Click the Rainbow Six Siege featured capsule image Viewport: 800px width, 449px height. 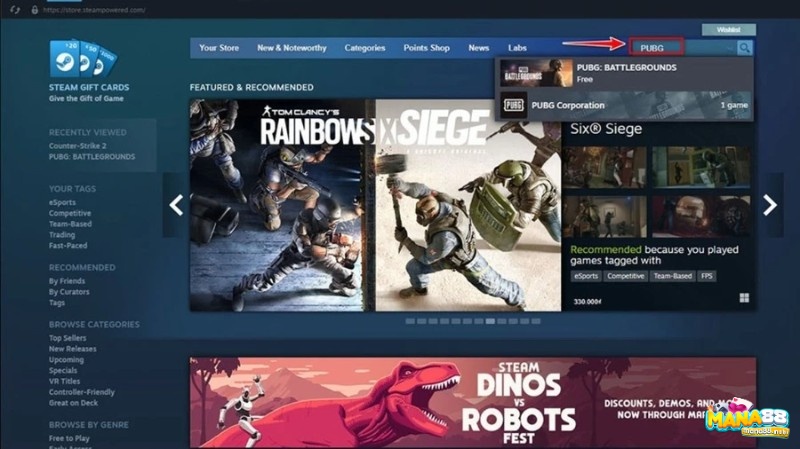376,205
